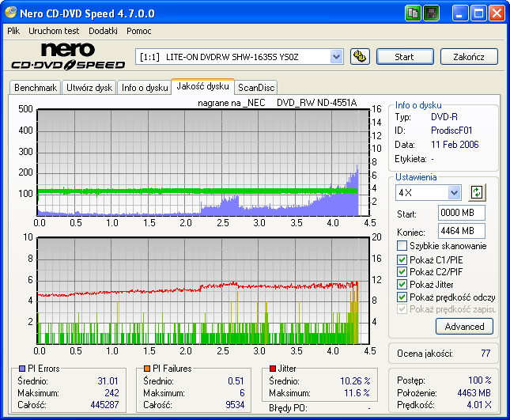Click PI Failures Średnio value 0.51
Image resolution: width=510 pixels, height=420 pixels.
(x=236, y=380)
